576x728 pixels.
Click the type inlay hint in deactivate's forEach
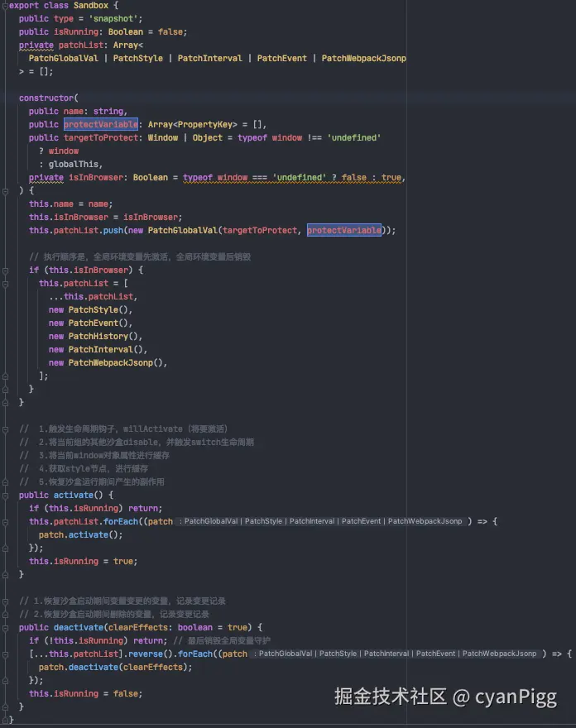click(x=395, y=654)
